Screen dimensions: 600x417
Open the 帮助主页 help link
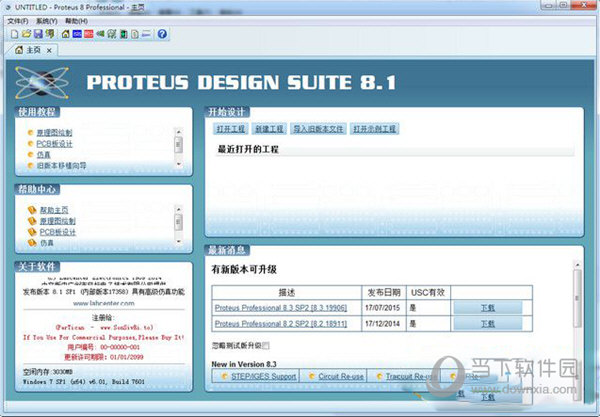[x=54, y=210]
